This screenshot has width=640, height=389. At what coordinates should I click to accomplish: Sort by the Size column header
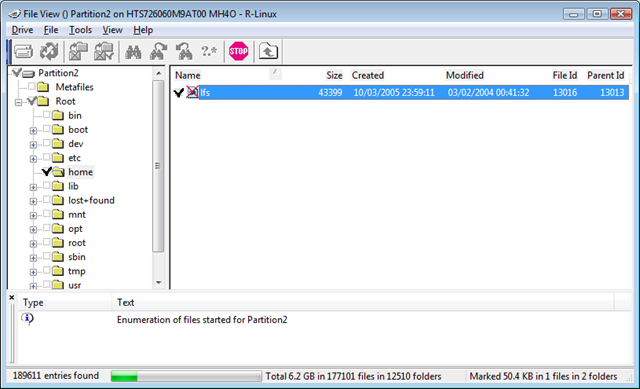pos(334,75)
